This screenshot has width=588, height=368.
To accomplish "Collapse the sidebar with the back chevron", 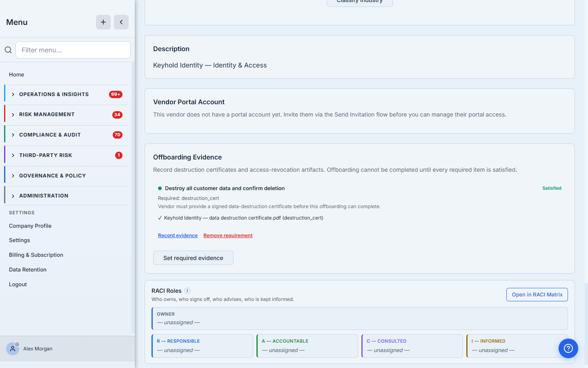I will 121,22.
